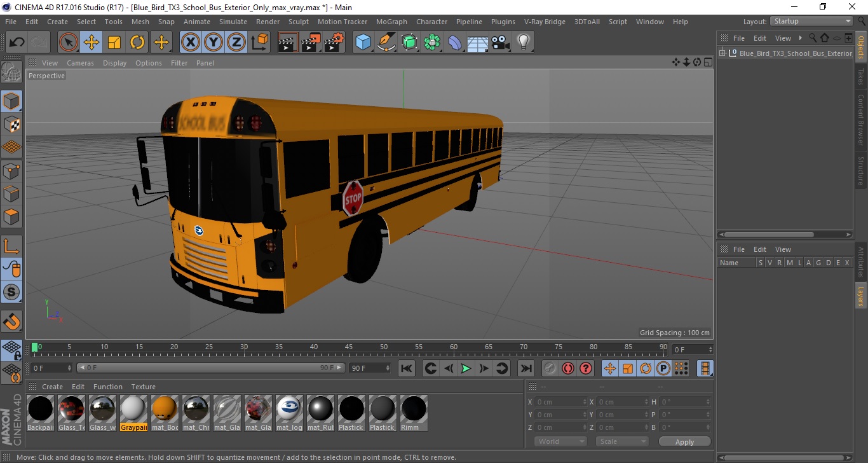868x463 pixels.
Task: Switch to Points mode
Action: (x=11, y=170)
